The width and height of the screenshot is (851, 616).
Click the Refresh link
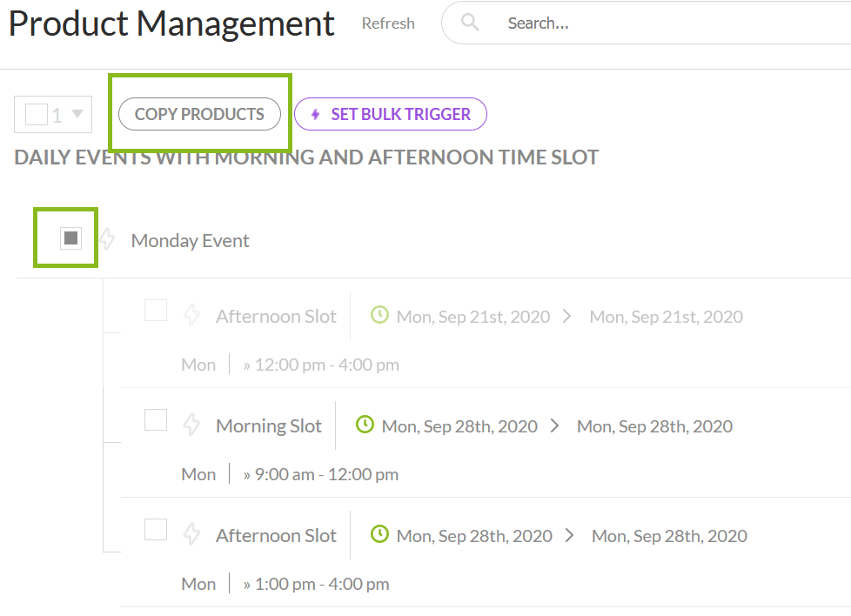tap(388, 23)
